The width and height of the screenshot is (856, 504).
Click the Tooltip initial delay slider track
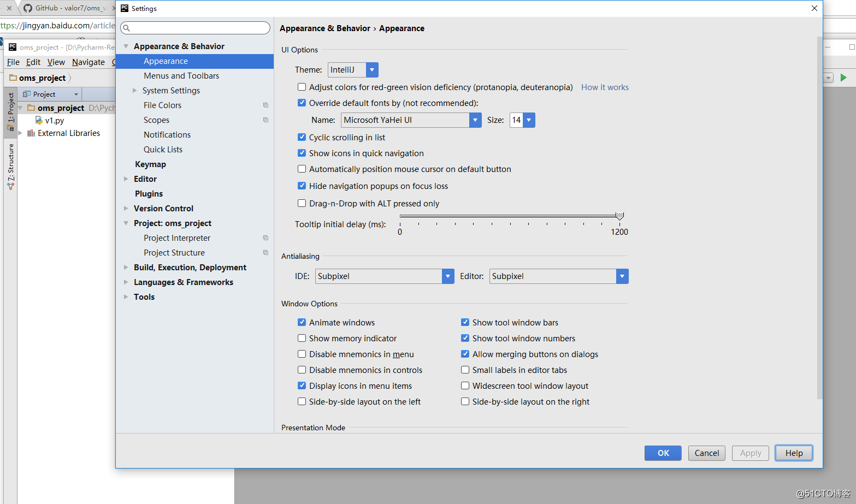509,216
